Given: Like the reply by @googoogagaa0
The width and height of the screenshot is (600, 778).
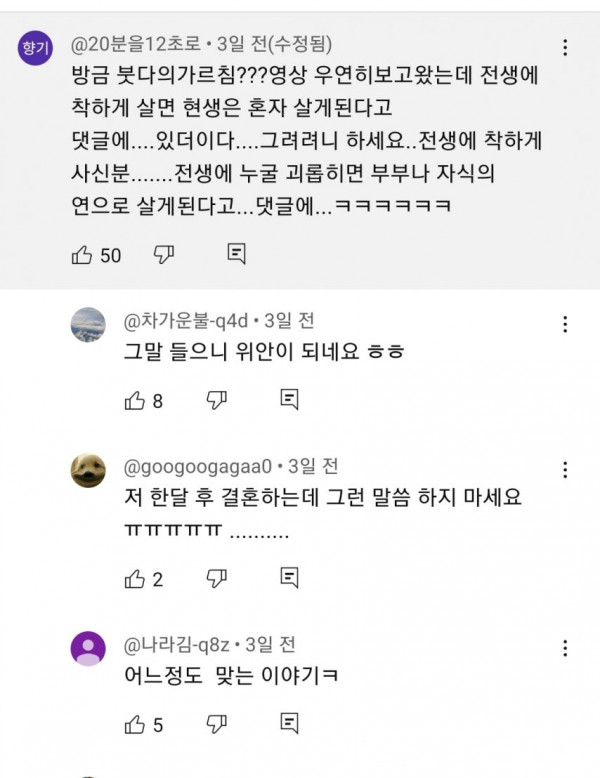Looking at the screenshot, I should (x=134, y=578).
